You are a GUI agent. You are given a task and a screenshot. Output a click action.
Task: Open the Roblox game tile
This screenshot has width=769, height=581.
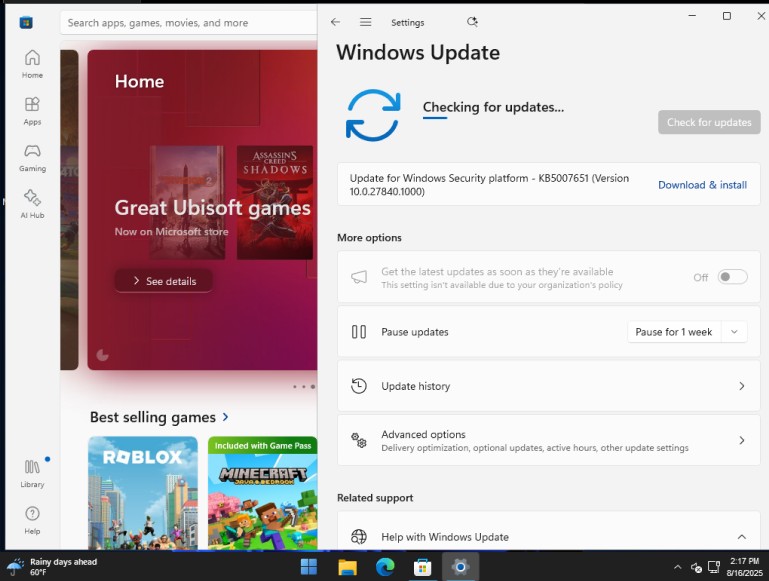(x=143, y=493)
